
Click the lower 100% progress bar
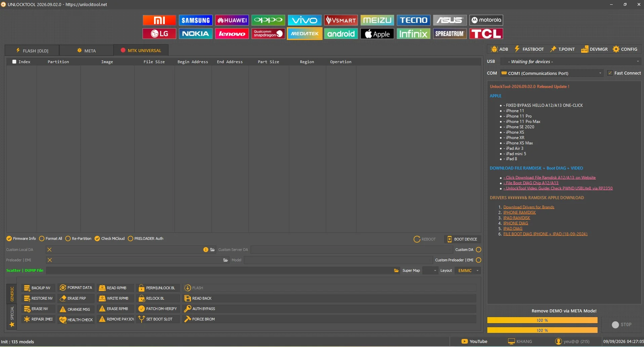[x=542, y=330]
